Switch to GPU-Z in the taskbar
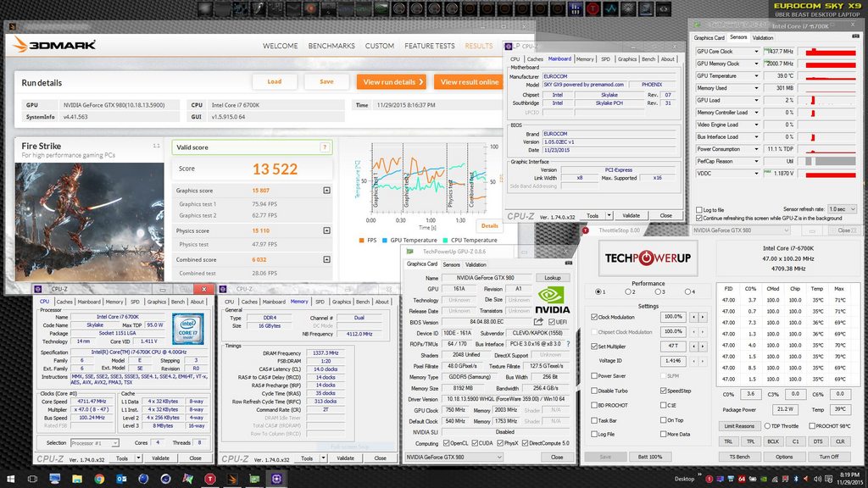Image resolution: width=868 pixels, height=488 pixels. 254,479
